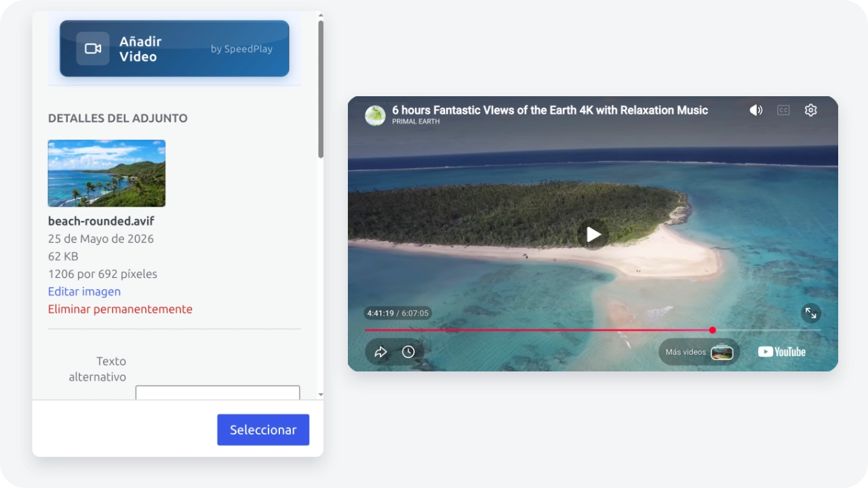Click the Editar imagen link
868x488 pixels.
84,291
